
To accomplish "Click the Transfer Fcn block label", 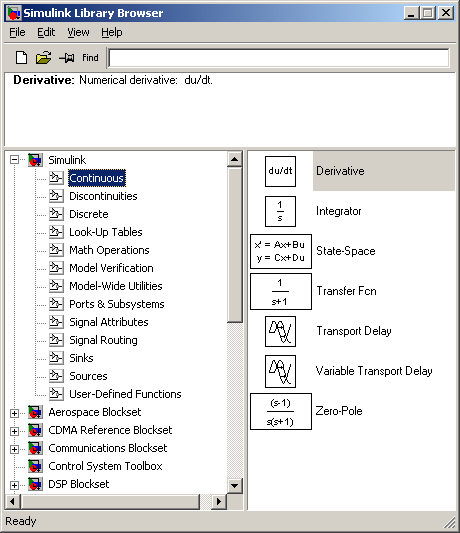I will [x=346, y=291].
